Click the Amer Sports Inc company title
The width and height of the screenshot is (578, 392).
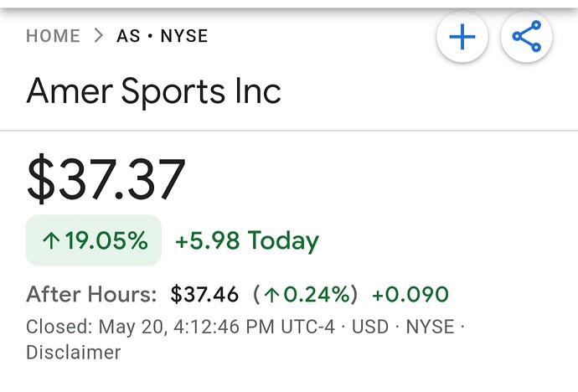point(154,90)
